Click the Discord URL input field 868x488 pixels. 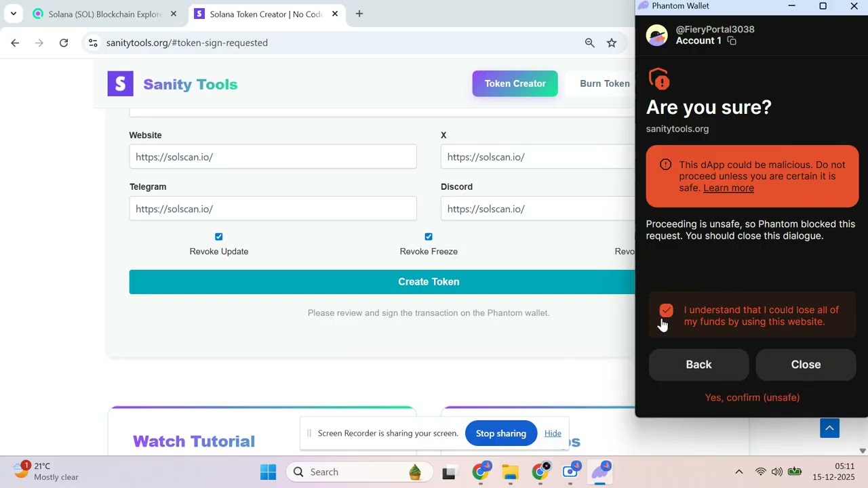pos(538,209)
